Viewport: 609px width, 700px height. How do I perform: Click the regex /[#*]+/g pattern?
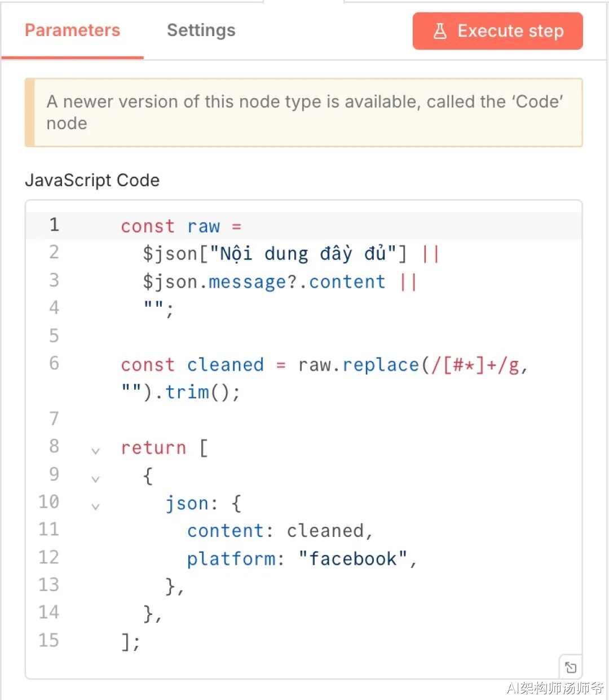tap(475, 365)
